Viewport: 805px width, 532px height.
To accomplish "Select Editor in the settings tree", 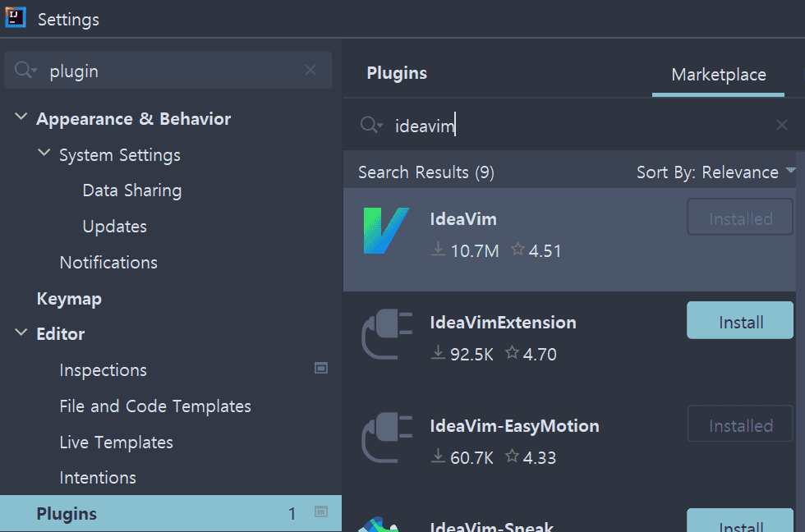I will 61,334.
